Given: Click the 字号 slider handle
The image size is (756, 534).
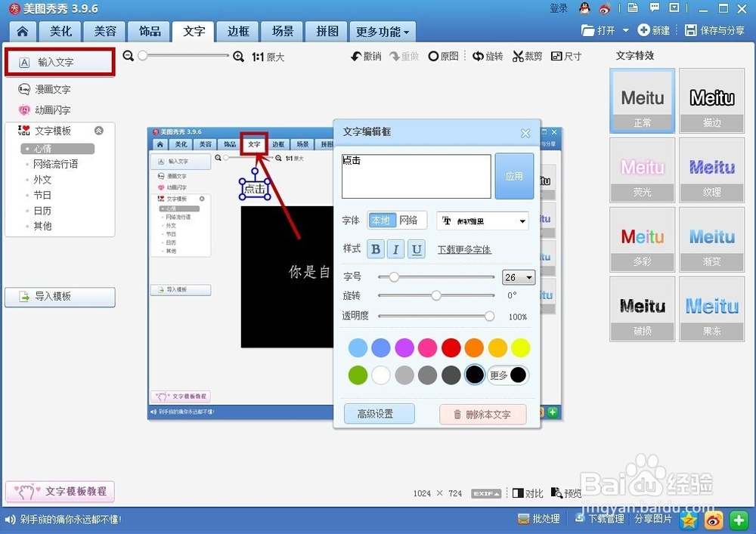Looking at the screenshot, I should 394,277.
